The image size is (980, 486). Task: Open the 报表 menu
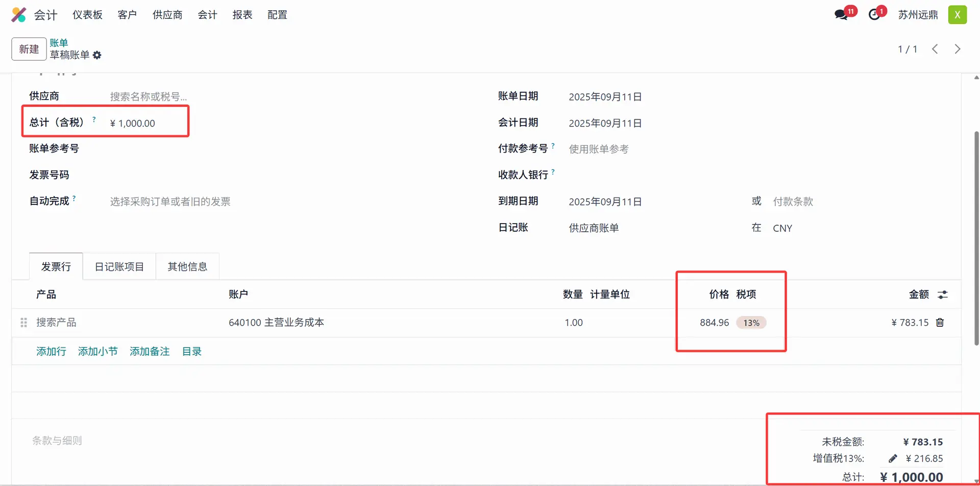tap(242, 15)
